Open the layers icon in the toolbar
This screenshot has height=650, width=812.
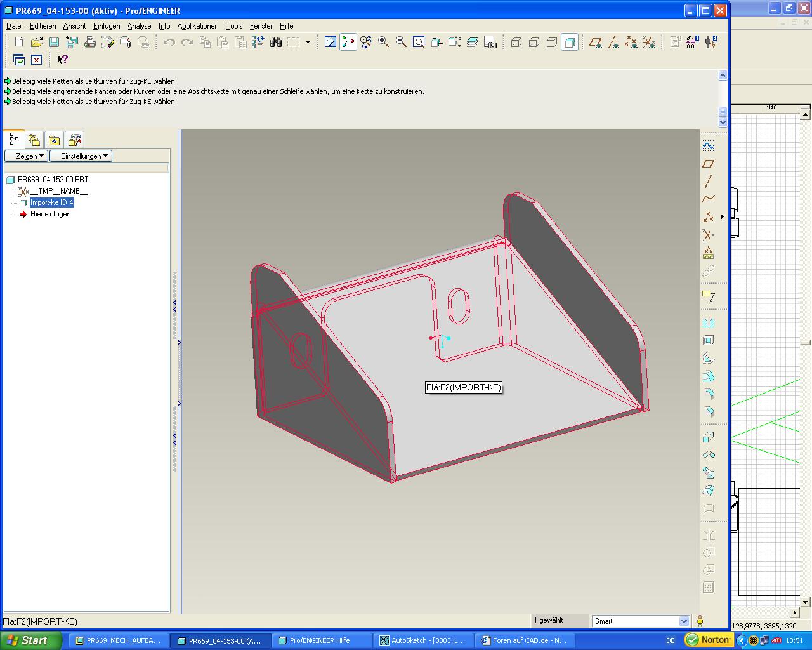click(x=472, y=42)
